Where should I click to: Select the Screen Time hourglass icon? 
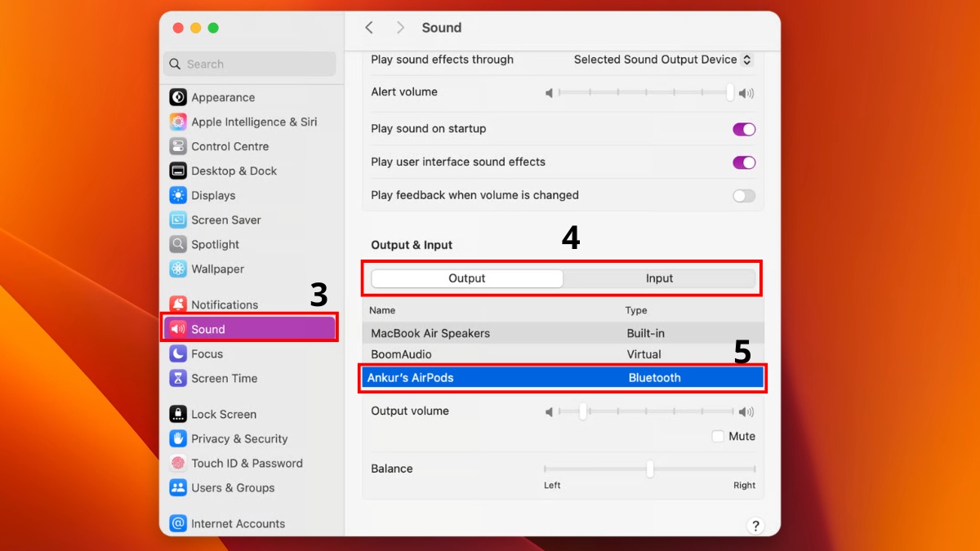point(178,378)
